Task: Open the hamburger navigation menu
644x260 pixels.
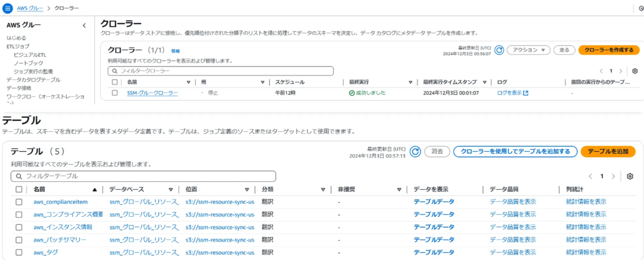Action: [7, 8]
